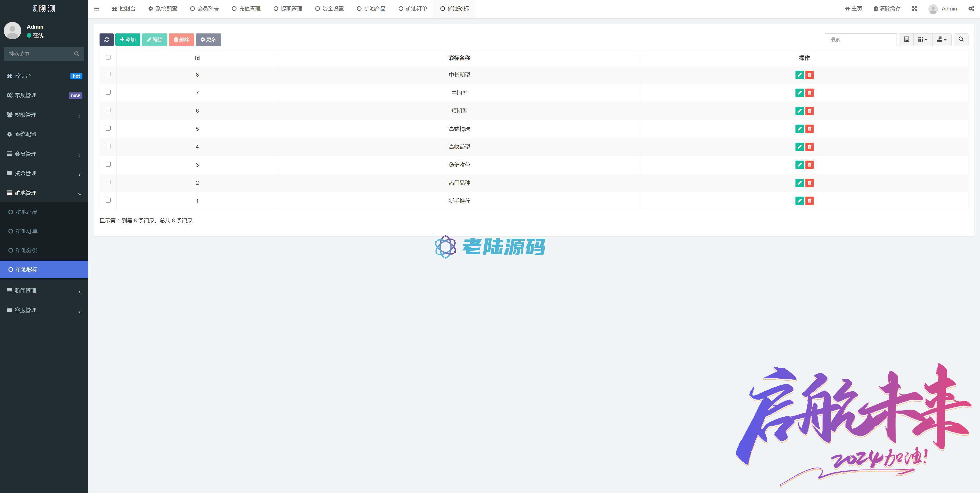Delete the 新手推荐 row via trash icon
980x493 pixels.
(809, 201)
